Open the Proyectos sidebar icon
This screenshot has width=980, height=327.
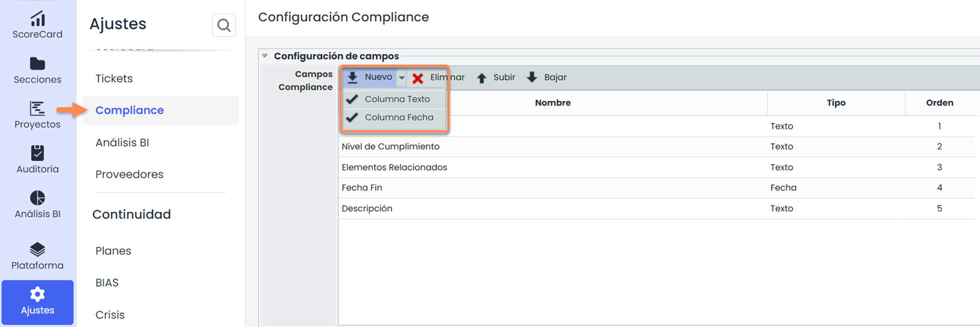38,108
